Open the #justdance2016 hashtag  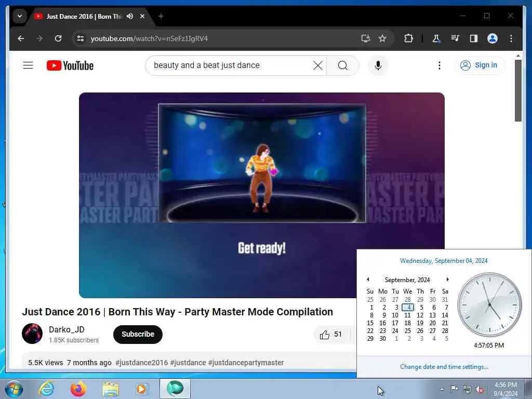[141, 363]
